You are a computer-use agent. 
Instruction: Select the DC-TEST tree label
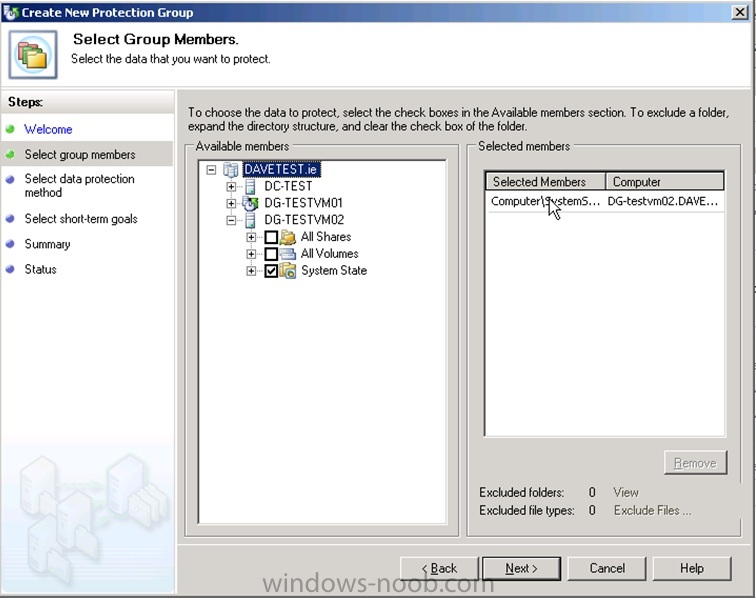(x=288, y=186)
